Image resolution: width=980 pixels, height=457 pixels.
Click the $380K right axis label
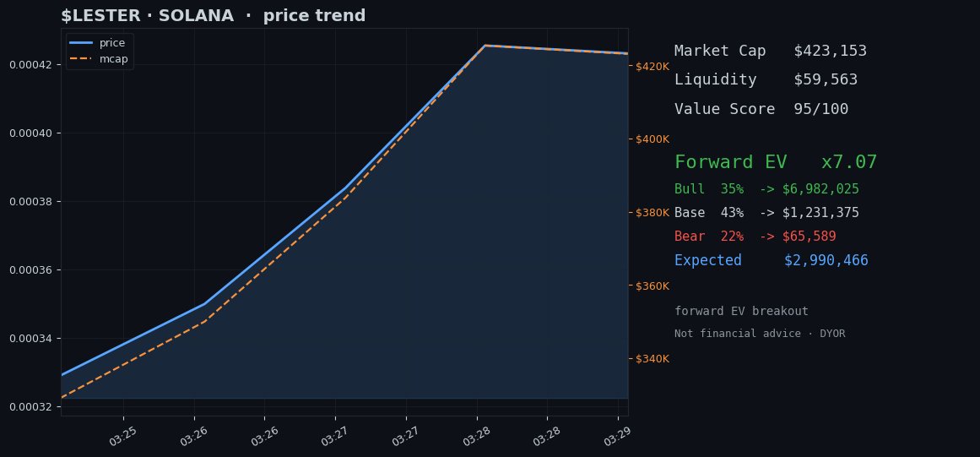[652, 213]
